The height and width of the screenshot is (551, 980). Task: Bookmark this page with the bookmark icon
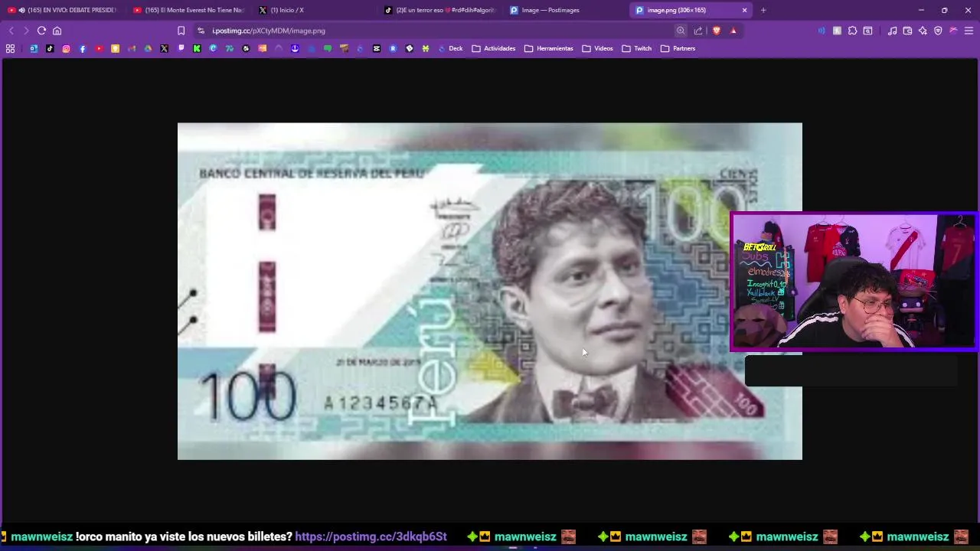pos(181,31)
